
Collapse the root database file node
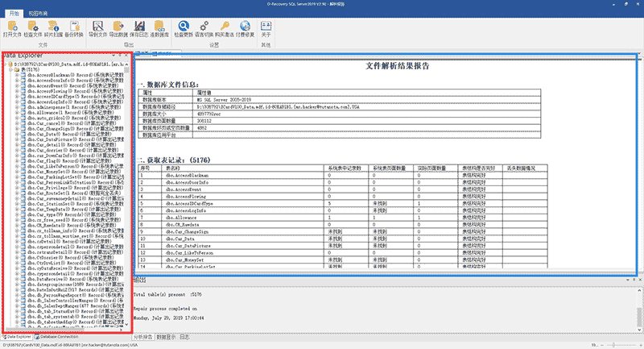[x=6, y=64]
